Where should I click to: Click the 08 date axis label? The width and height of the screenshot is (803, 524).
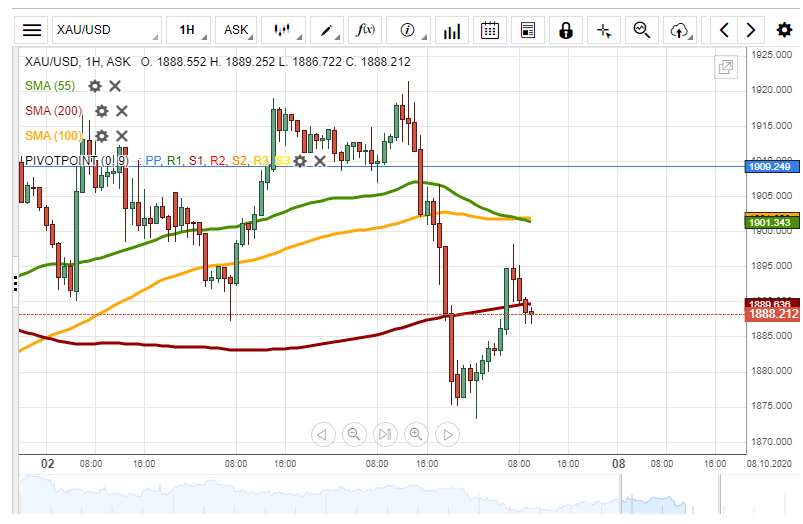click(619, 464)
